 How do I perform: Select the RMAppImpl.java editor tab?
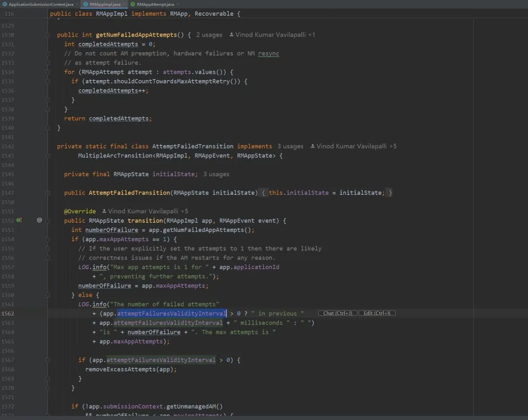click(x=105, y=4)
